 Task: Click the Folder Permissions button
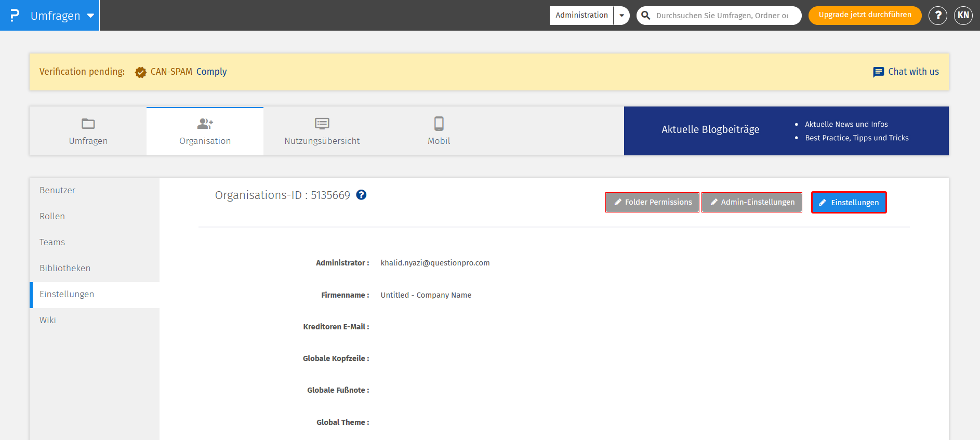(x=652, y=202)
